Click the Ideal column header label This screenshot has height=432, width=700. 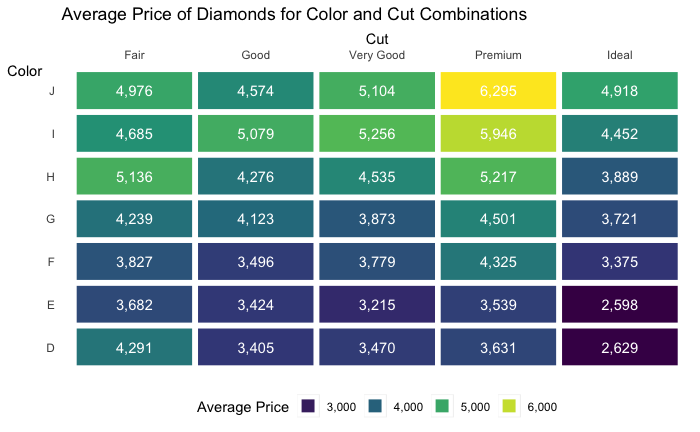coord(620,55)
